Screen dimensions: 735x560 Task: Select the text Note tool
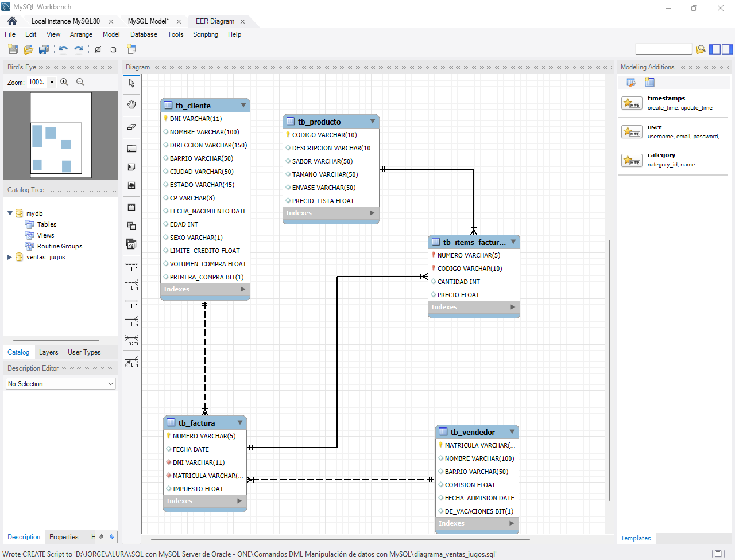point(131,167)
